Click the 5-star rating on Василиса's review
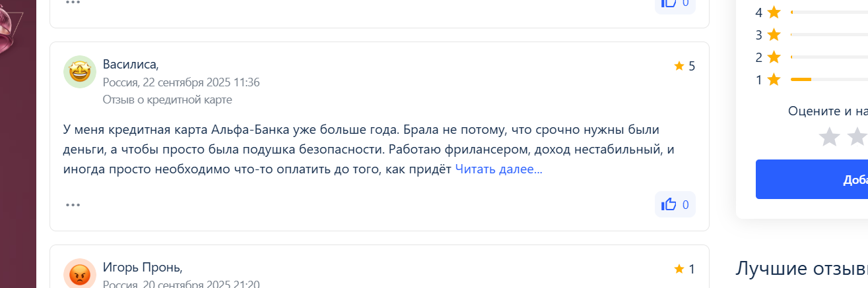Image resolution: width=868 pixels, height=288 pixels. (x=684, y=65)
